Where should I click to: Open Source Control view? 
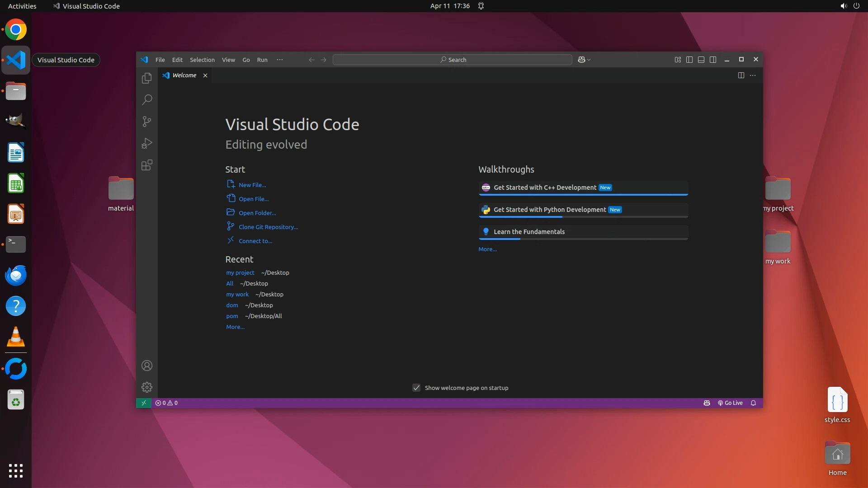tap(146, 121)
